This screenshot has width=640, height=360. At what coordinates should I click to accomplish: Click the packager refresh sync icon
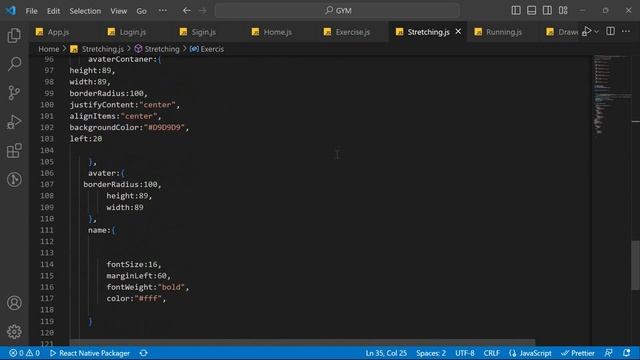click(x=144, y=353)
